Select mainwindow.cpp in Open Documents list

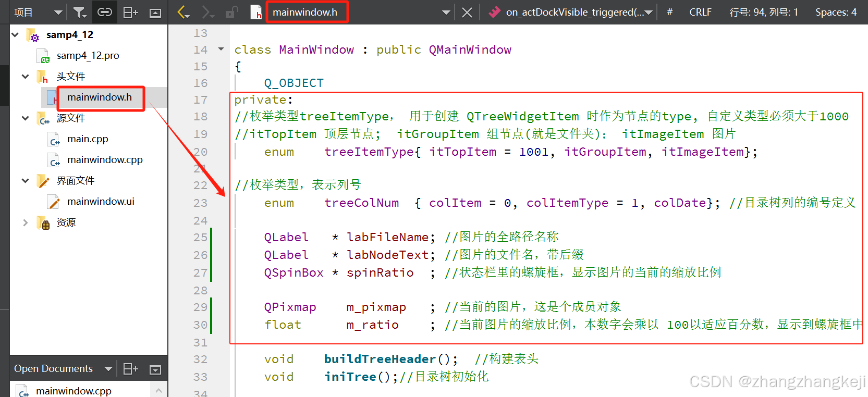tap(74, 391)
